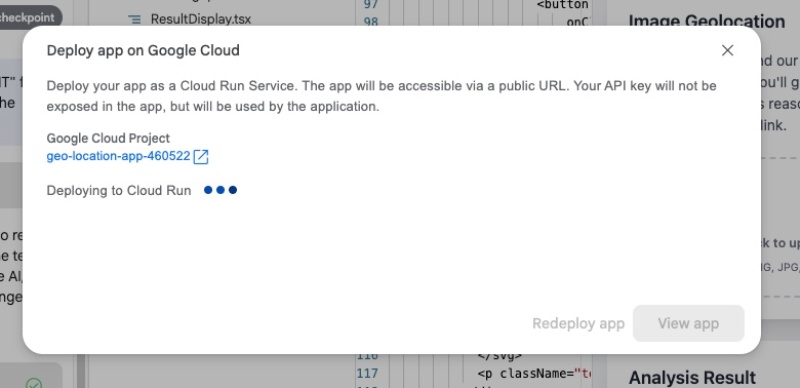
Task: Click the dialog description paragraph text
Action: click(382, 96)
